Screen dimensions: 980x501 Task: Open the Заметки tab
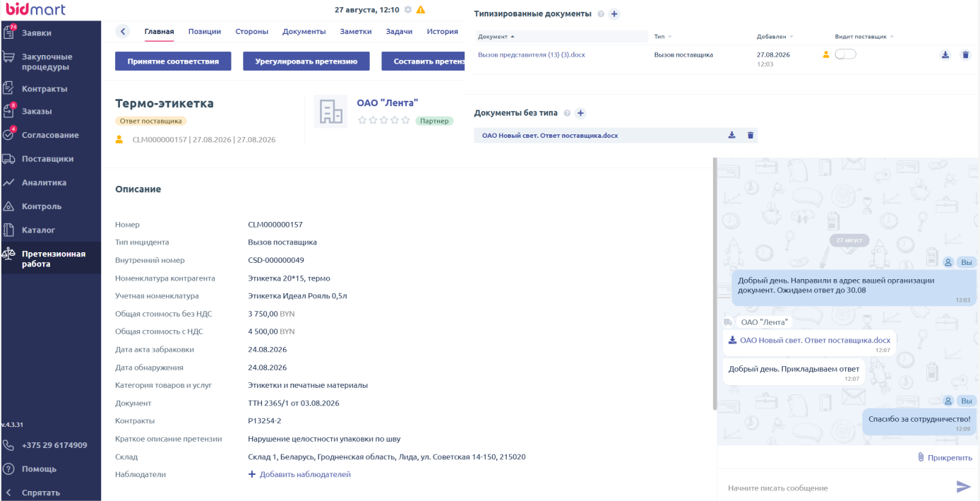point(356,31)
